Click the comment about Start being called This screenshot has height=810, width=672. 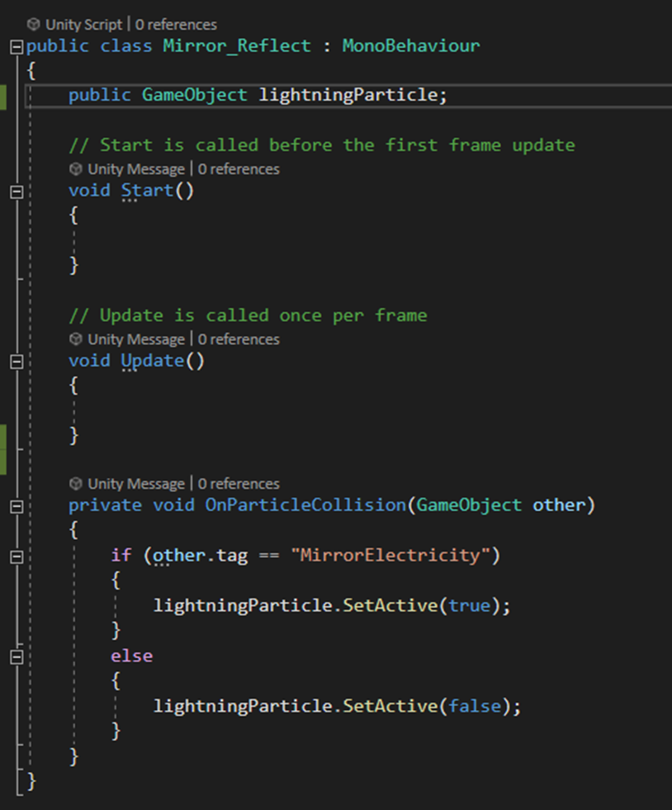pos(322,145)
